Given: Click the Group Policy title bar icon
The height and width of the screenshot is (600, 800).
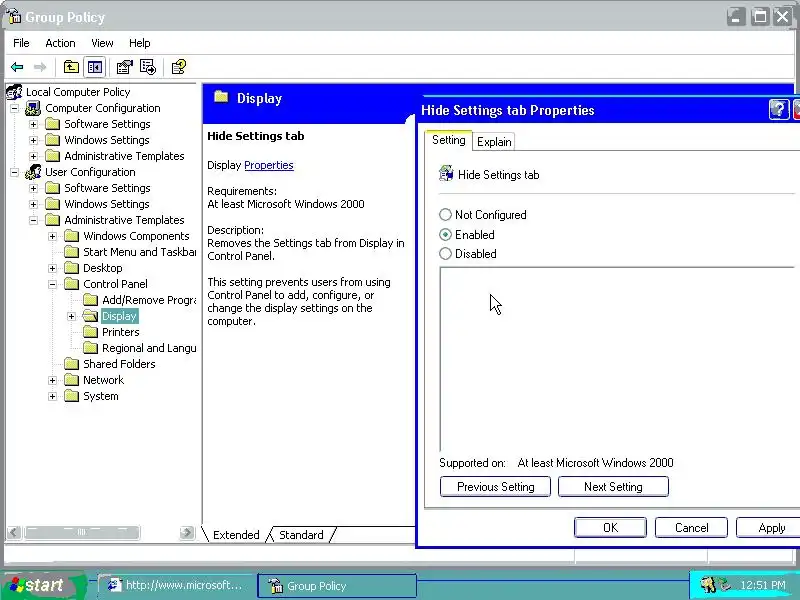Looking at the screenshot, I should pos(14,16).
